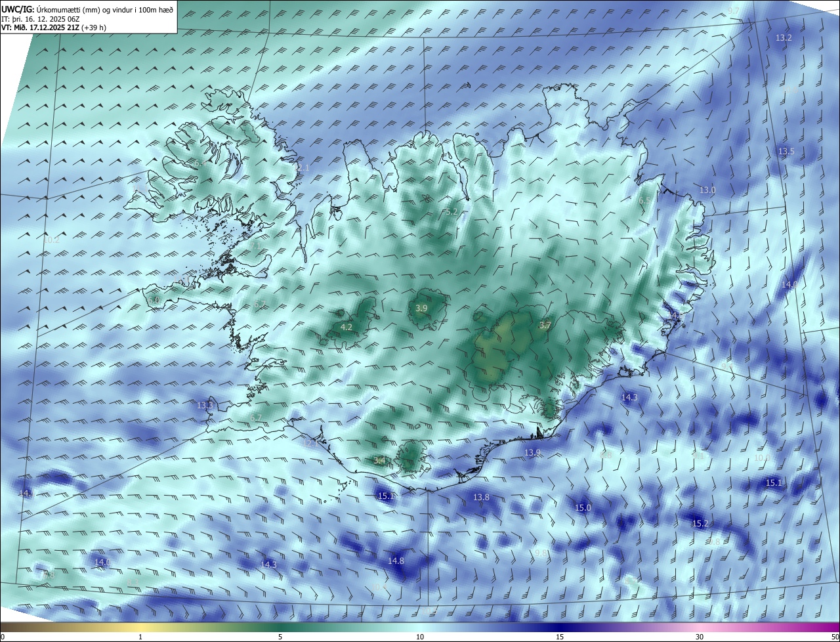
Task: Click the 13.8 value south of Iceland
Action: 482,497
